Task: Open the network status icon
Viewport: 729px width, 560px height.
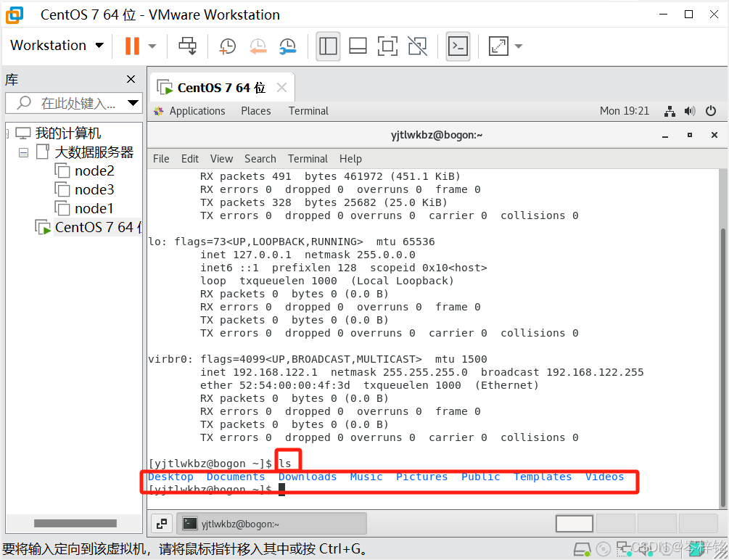Action: 670,111
